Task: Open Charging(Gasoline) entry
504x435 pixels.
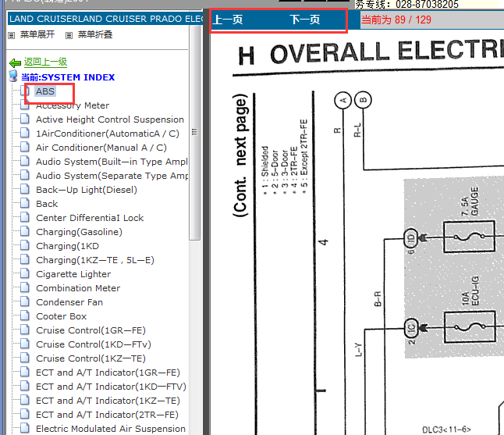Action: tap(79, 232)
